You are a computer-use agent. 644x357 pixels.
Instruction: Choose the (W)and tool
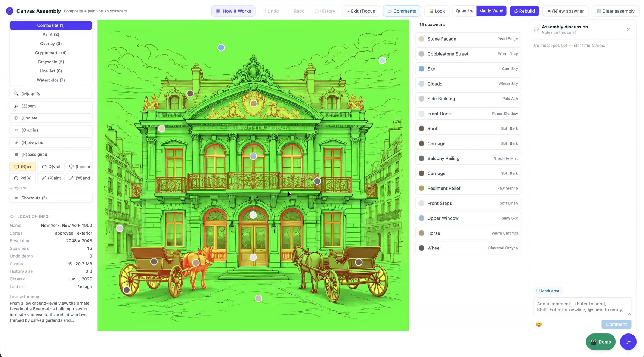(80, 178)
